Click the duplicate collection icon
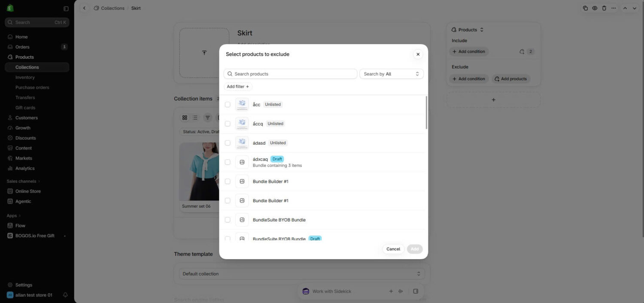The width and height of the screenshot is (644, 303). coord(585,8)
